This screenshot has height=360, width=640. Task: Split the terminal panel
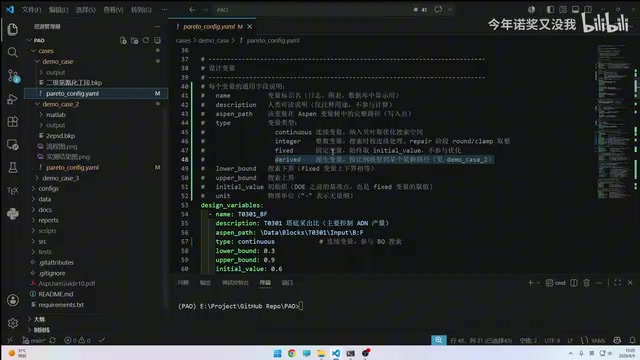tap(574, 282)
